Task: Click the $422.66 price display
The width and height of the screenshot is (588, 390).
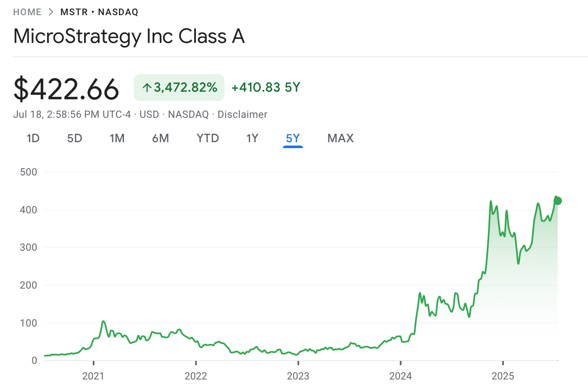Action: tap(66, 88)
